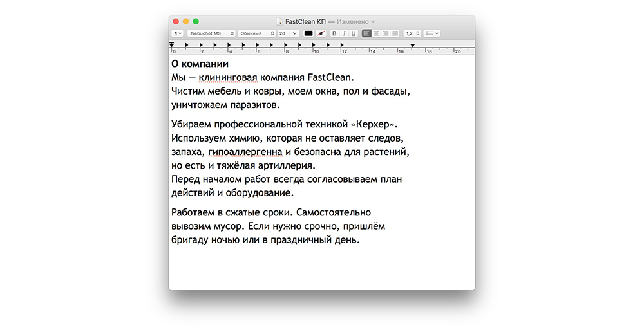This screenshot has height=330, width=644.
Task: Select the tab stop at ruler mark 8
Action: tap(285, 45)
